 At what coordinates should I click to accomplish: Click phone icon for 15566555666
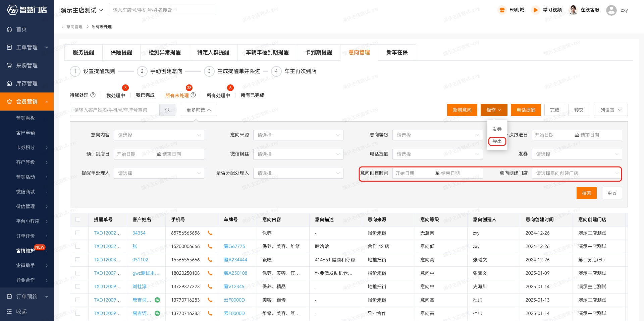click(210, 260)
